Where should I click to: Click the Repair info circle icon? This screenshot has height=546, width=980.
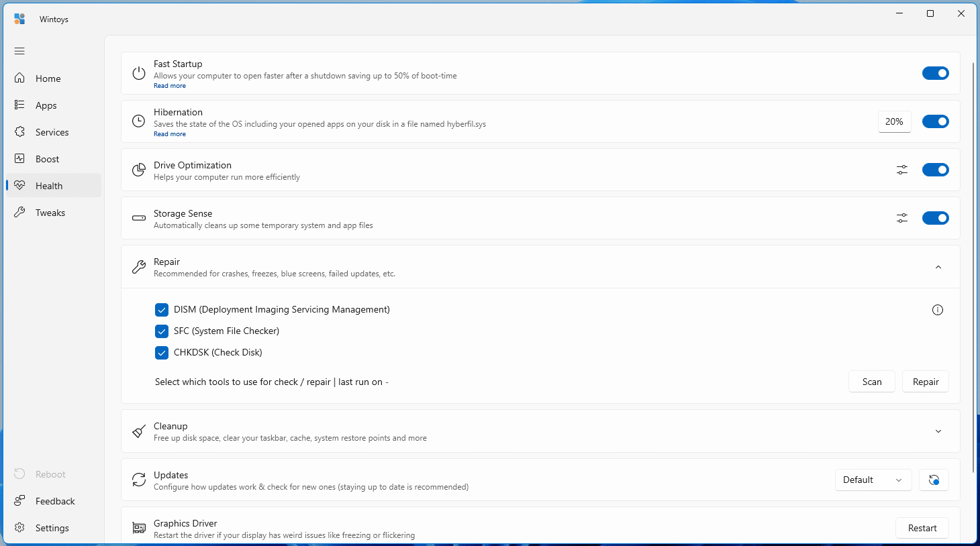[938, 310]
